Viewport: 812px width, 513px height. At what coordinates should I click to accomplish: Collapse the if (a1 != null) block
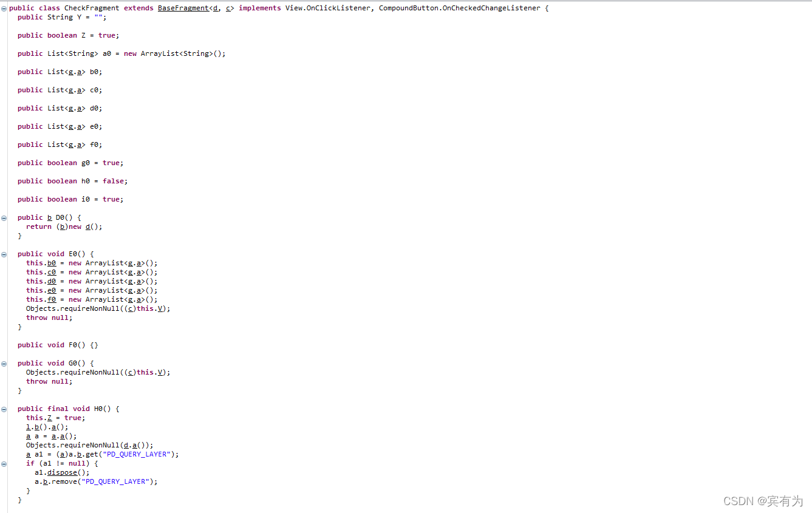[4, 463]
